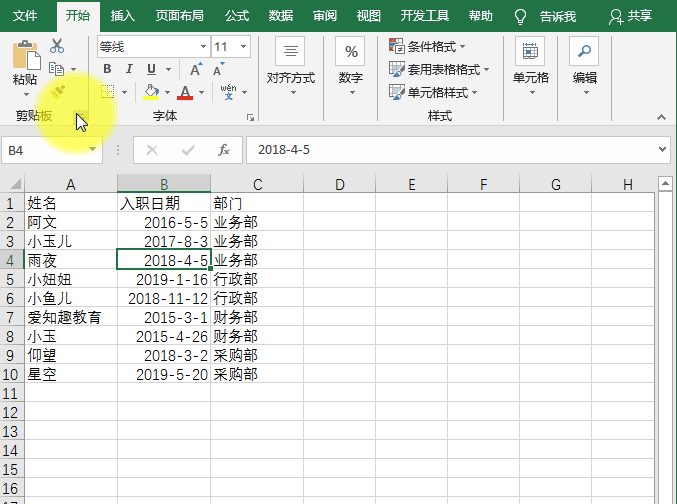Viewport: 677px width, 504px height.
Task: Open the 对齐方式 alignment group
Action: [291, 66]
